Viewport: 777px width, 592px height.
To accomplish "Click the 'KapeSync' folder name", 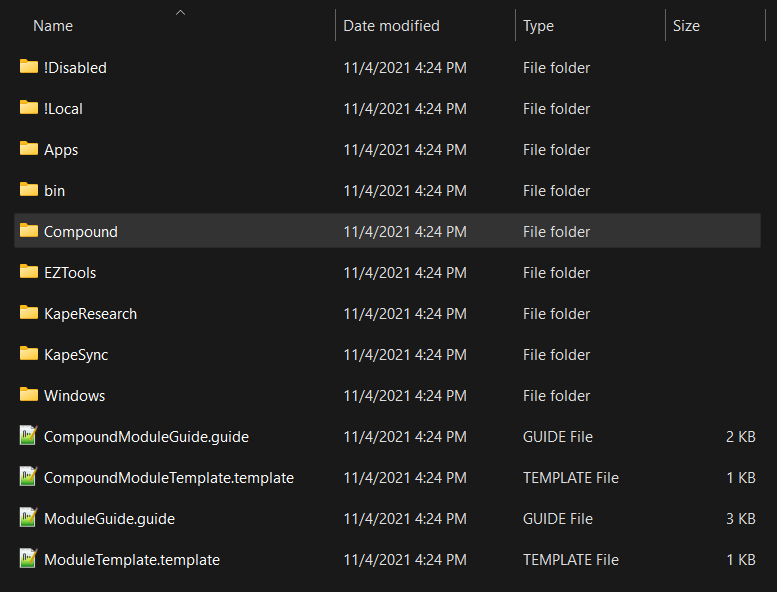I will (76, 355).
